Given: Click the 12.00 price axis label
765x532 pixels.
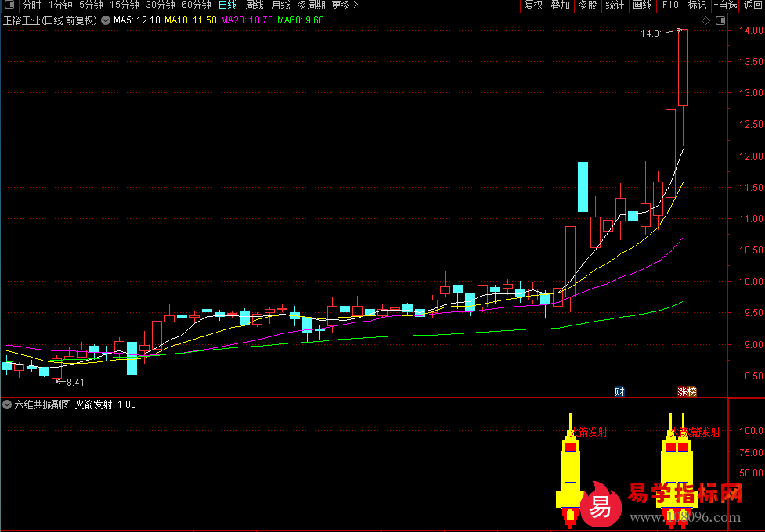Looking at the screenshot, I should [751, 156].
